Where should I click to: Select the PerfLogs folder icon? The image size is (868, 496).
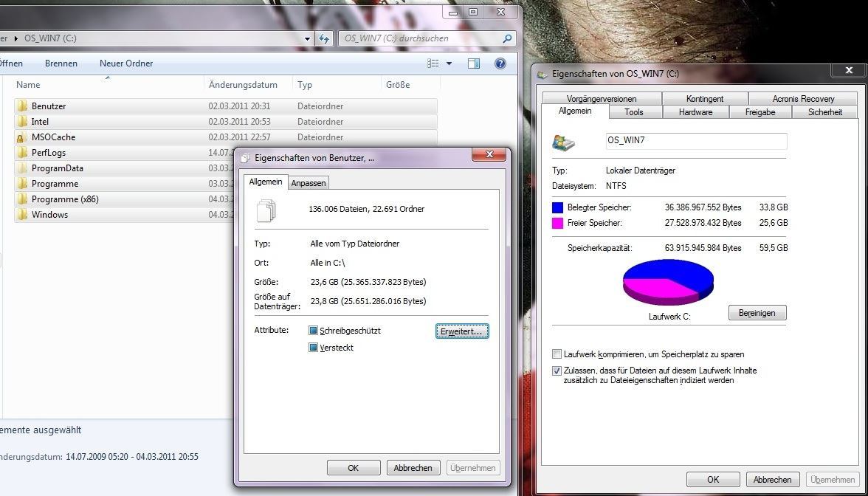pyautogui.click(x=22, y=152)
